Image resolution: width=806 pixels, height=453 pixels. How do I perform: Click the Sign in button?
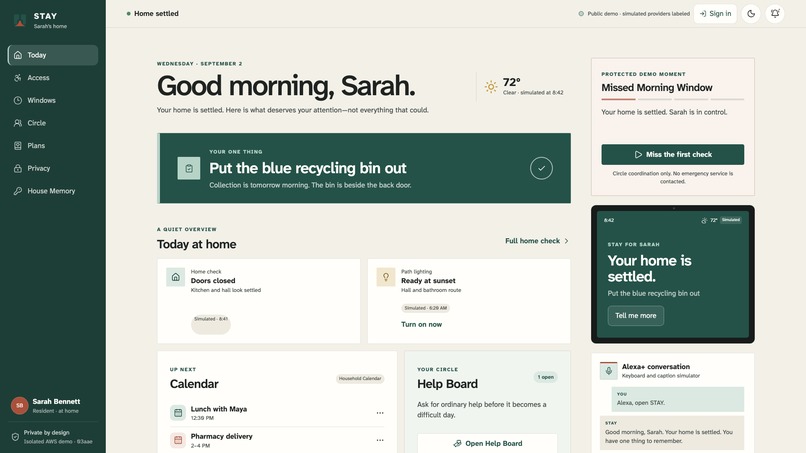715,14
